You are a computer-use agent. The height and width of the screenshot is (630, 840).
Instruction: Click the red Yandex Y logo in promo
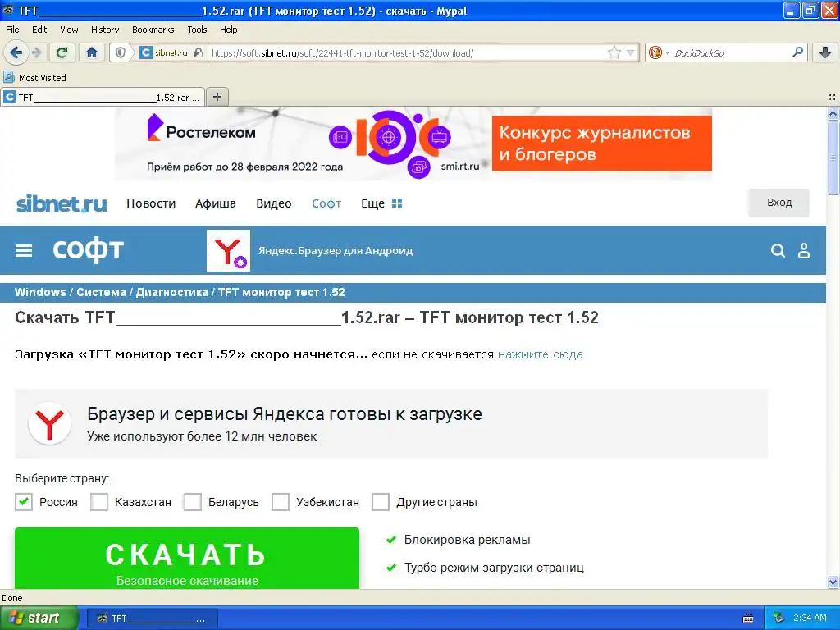(49, 424)
